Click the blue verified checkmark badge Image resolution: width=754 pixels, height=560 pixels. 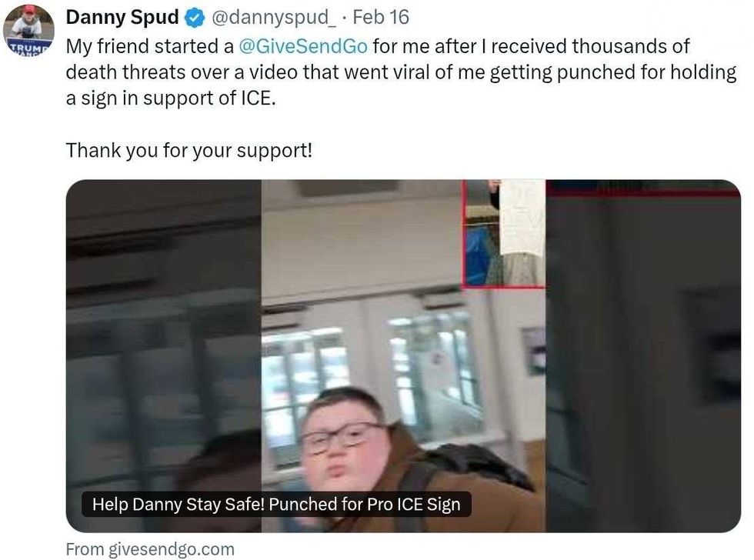tap(194, 18)
